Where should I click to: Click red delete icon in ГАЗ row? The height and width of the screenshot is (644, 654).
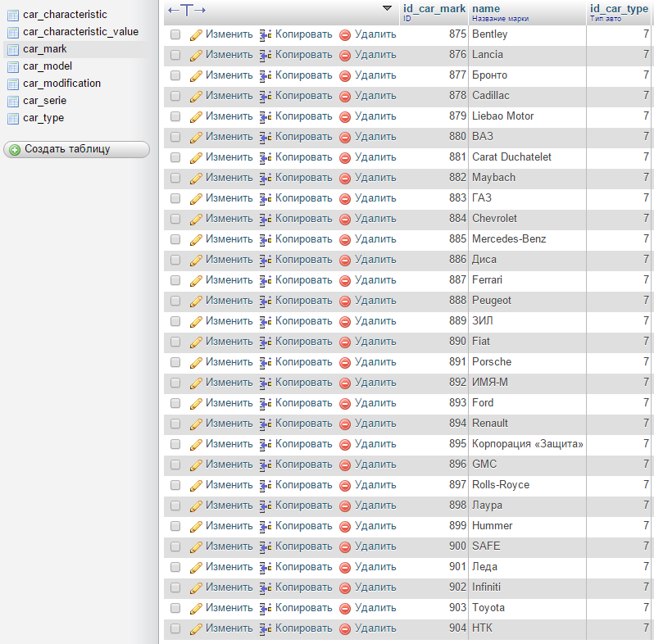point(345,199)
